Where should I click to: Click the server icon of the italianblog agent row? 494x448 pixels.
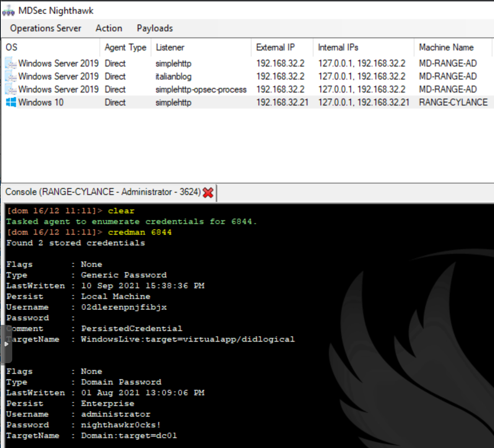point(11,76)
